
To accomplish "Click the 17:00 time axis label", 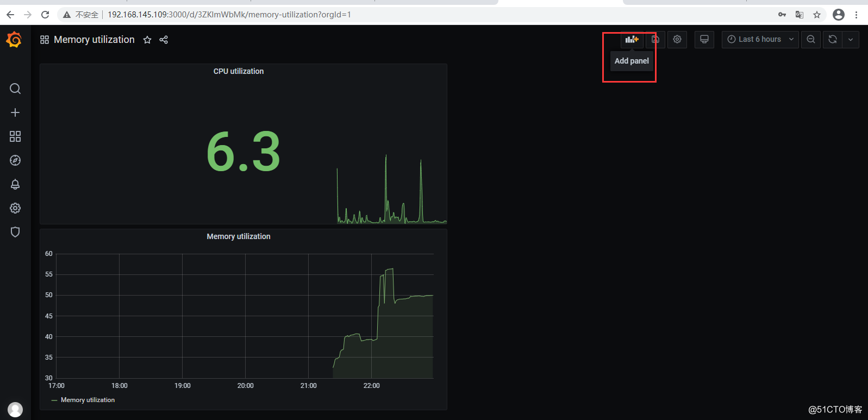I will pyautogui.click(x=57, y=386).
